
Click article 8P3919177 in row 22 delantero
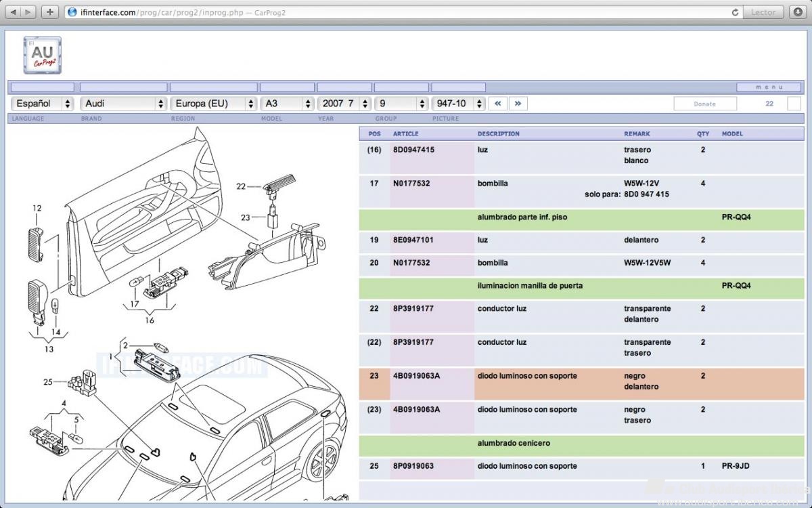[x=413, y=308]
